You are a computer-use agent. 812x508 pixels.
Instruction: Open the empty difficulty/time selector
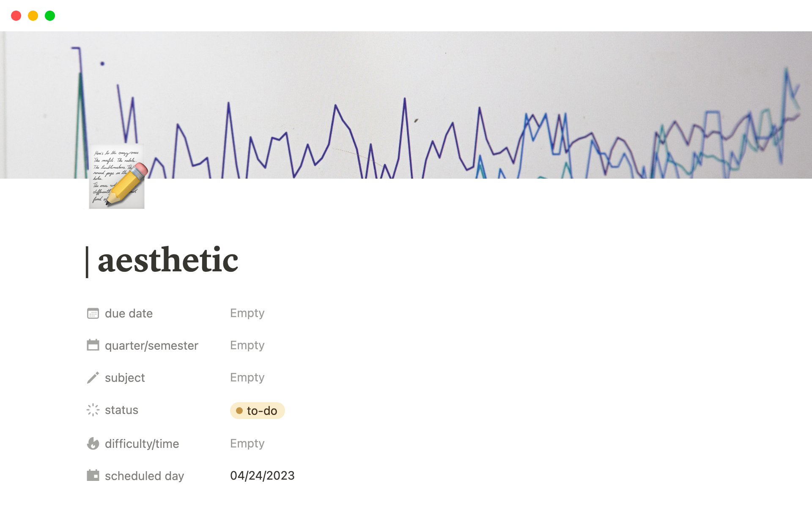[x=247, y=444]
